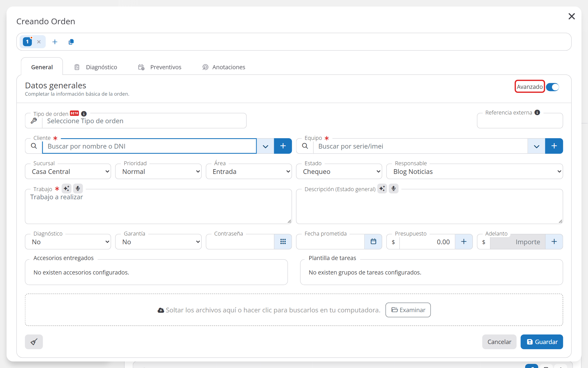Open the Sucursal dropdown Casa Central
The image size is (588, 368).
coord(68,171)
